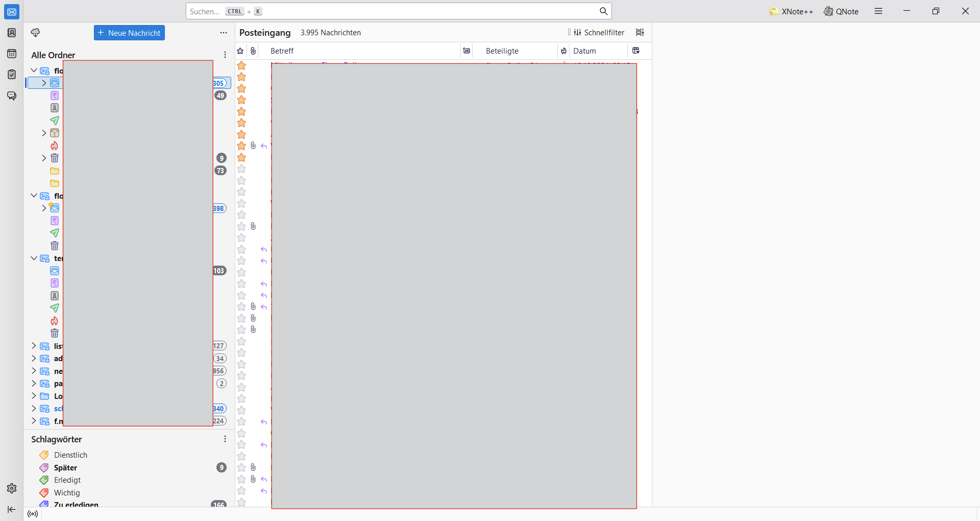Expand the inbox folder with 398 badge

click(x=44, y=208)
